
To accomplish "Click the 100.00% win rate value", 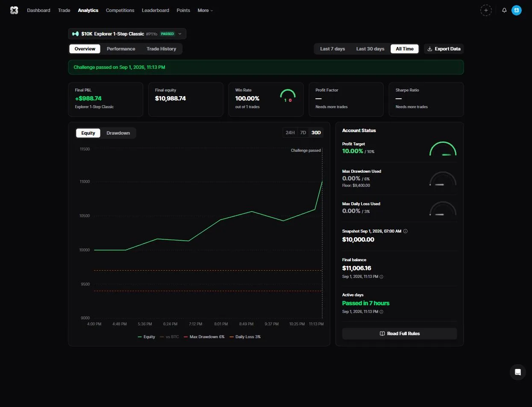I will (247, 98).
